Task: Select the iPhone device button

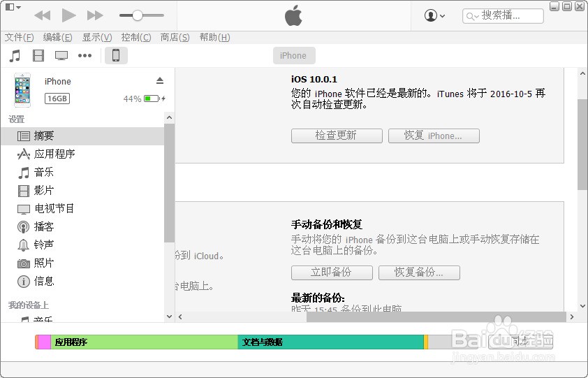Action: 116,56
